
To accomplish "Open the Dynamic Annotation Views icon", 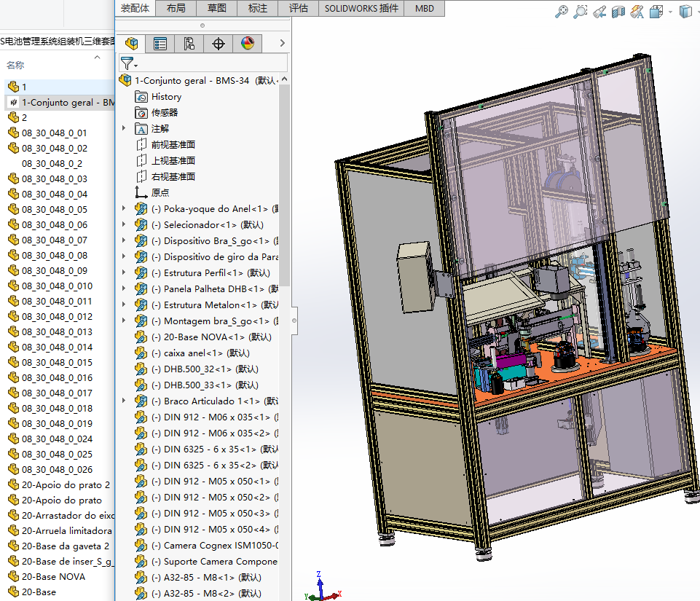I will [637, 12].
